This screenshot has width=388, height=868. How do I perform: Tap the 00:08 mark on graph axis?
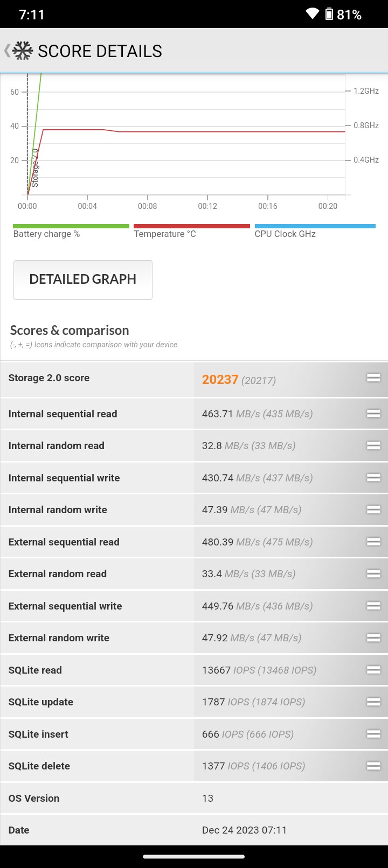147,206
